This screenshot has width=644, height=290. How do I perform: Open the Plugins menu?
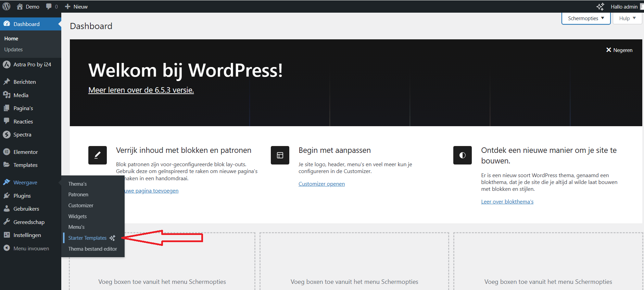30,196
